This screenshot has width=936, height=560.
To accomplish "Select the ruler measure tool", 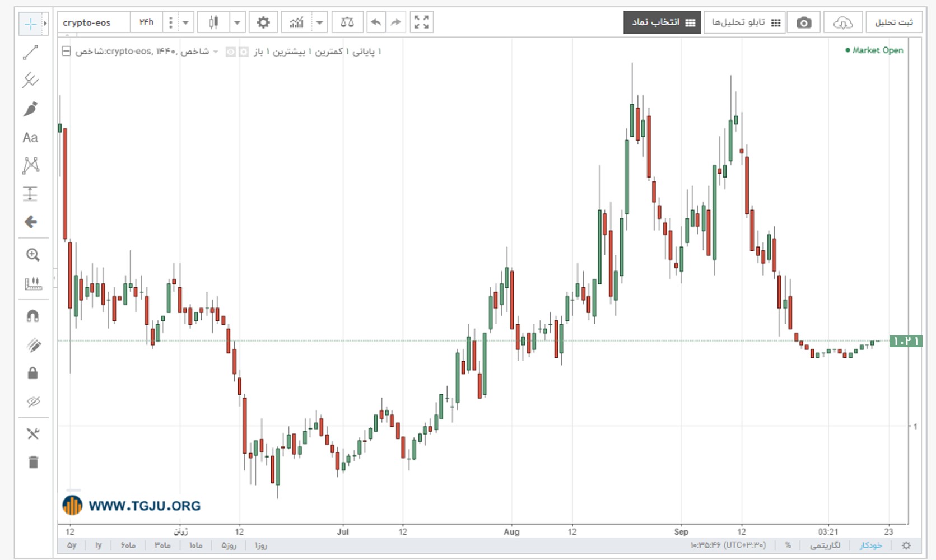I will [33, 284].
